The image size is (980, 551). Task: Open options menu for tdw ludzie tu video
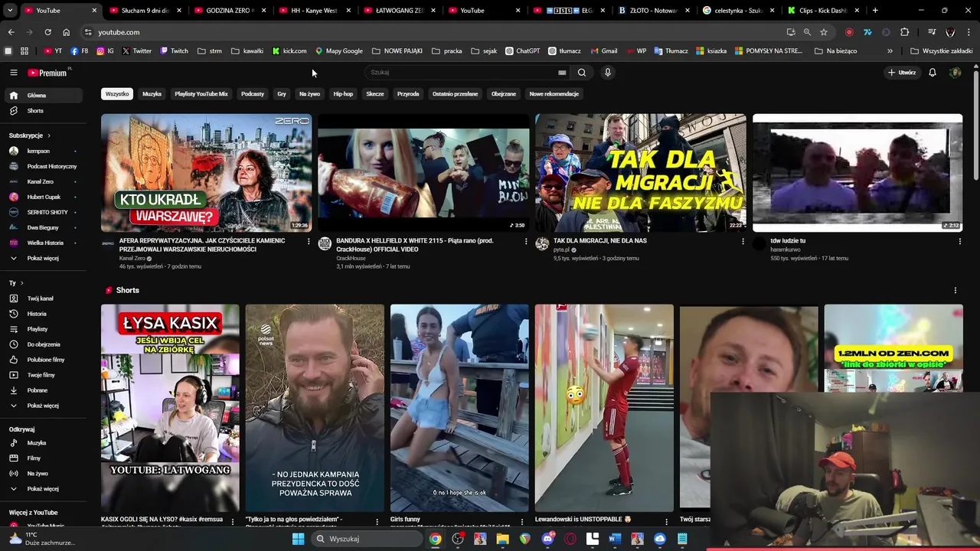tap(960, 241)
